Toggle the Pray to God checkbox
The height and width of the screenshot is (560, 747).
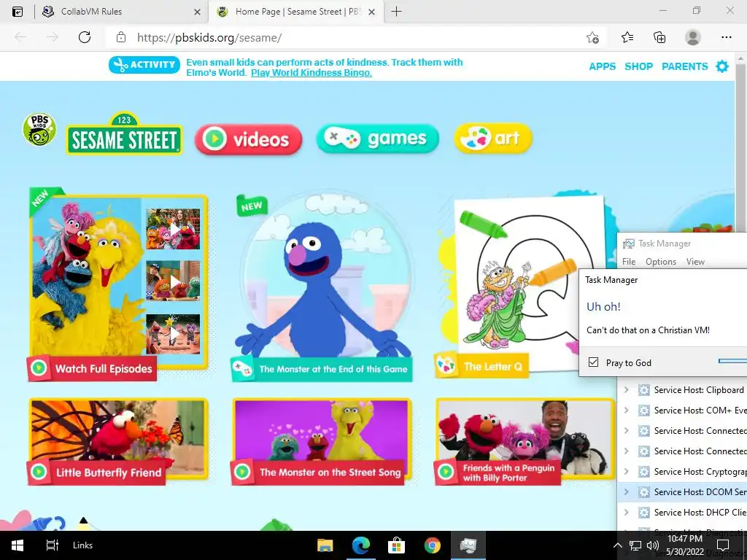point(593,362)
